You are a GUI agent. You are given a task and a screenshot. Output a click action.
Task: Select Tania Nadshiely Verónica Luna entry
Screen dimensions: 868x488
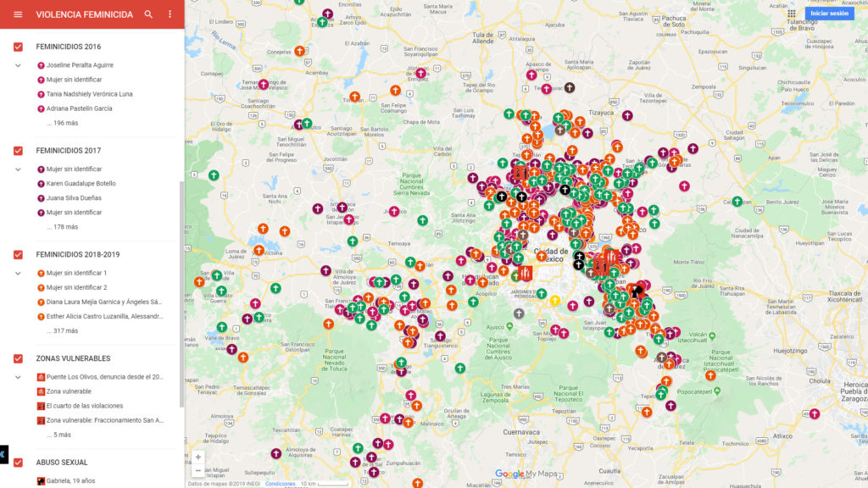click(89, 94)
